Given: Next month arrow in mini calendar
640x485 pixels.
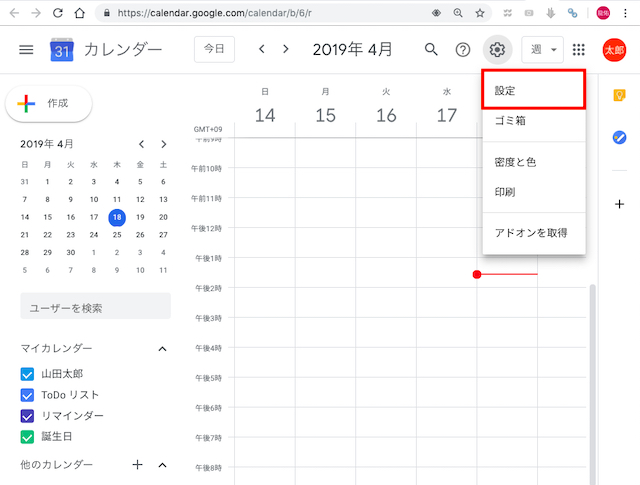Looking at the screenshot, I should (x=164, y=144).
